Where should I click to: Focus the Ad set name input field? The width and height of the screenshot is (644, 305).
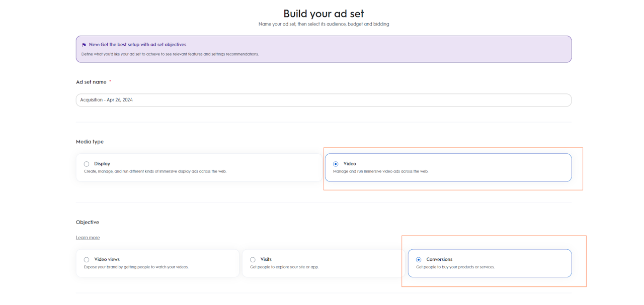point(324,100)
